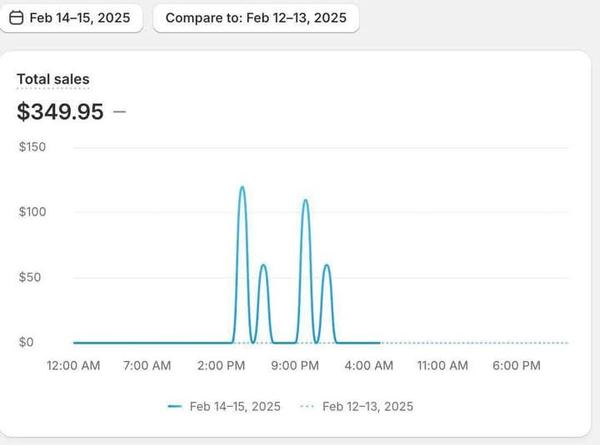This screenshot has width=600, height=445.
Task: Click the $349.95 total amount
Action: pyautogui.click(x=60, y=111)
